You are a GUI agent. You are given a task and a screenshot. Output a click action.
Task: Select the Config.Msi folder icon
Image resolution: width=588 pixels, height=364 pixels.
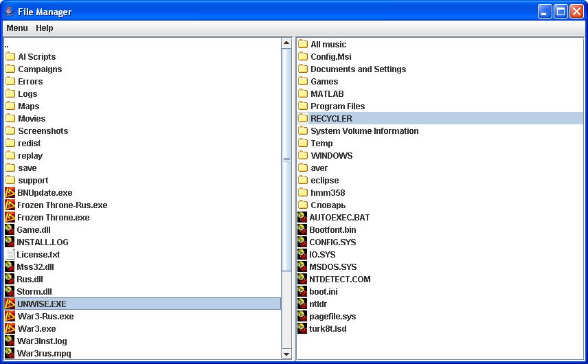point(303,56)
